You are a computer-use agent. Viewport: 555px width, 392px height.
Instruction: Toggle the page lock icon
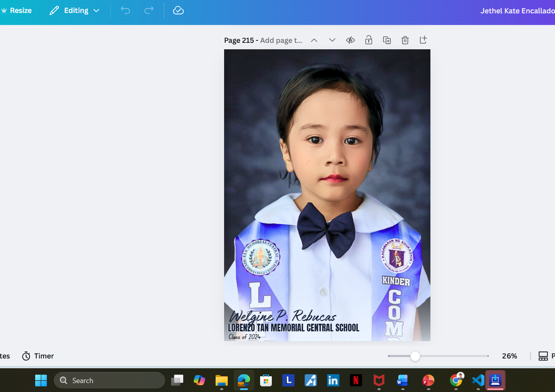369,40
